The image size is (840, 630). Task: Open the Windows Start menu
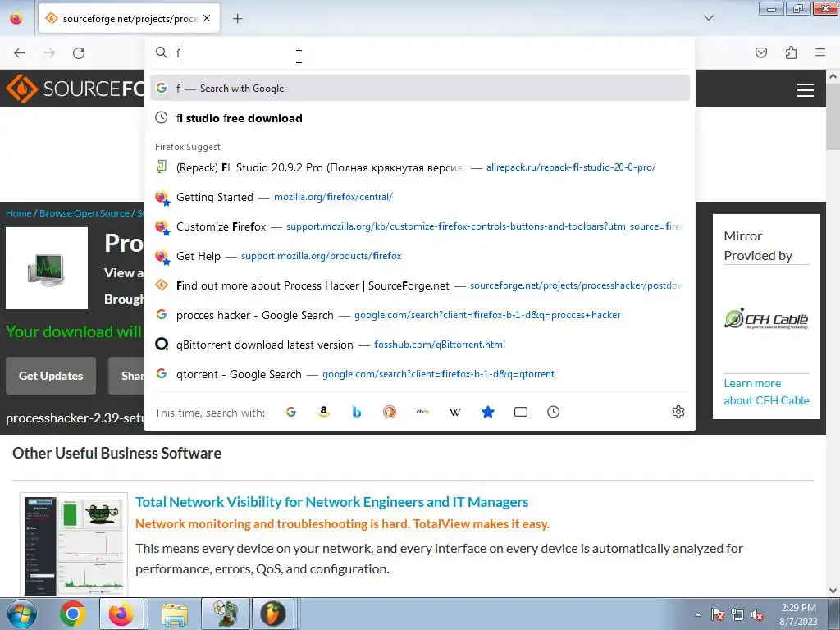pos(22,614)
